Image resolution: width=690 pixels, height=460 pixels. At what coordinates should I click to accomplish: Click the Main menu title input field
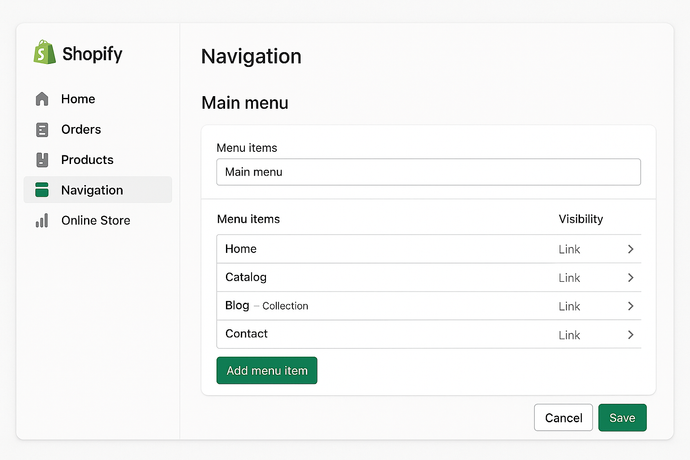pyautogui.click(x=428, y=172)
